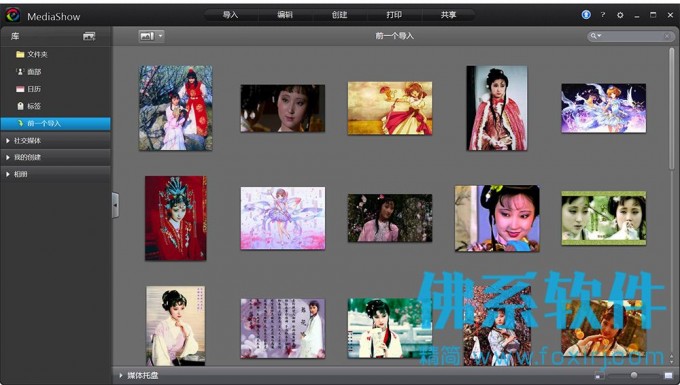Open the gear settings icon
This screenshot has width=680, height=385.
pyautogui.click(x=620, y=15)
